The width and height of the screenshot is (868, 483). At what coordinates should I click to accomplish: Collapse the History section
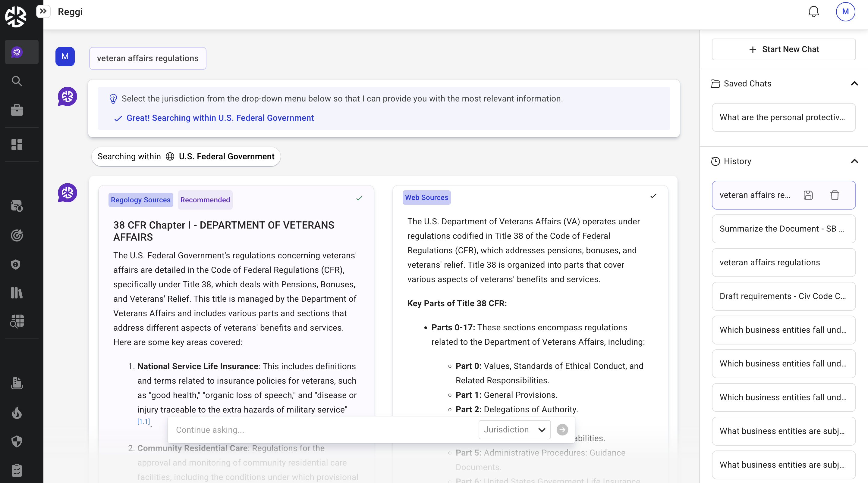click(854, 161)
